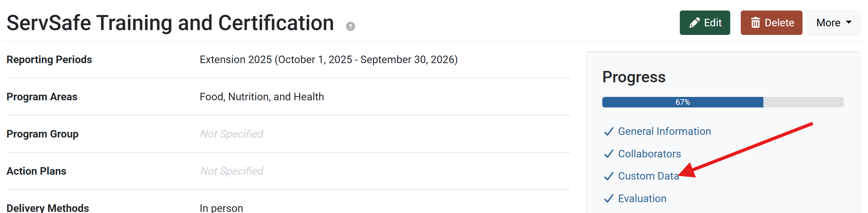The image size is (868, 213).
Task: Click the help question mark icon beside title
Action: [350, 26]
